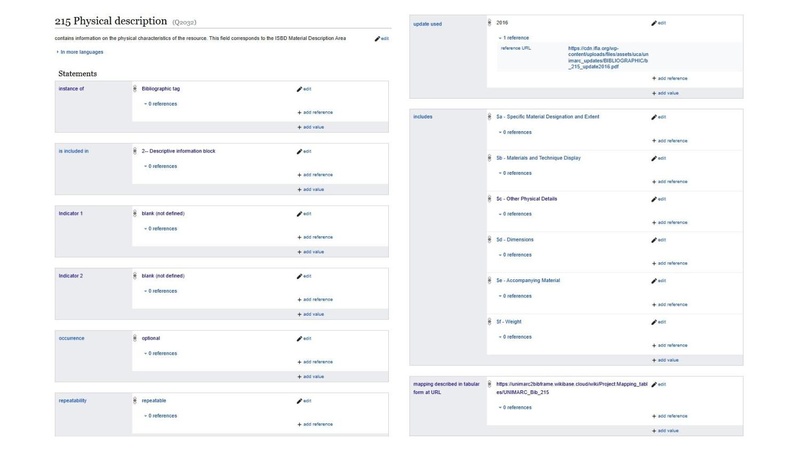Edit the item description via pencil icon

[x=381, y=39]
